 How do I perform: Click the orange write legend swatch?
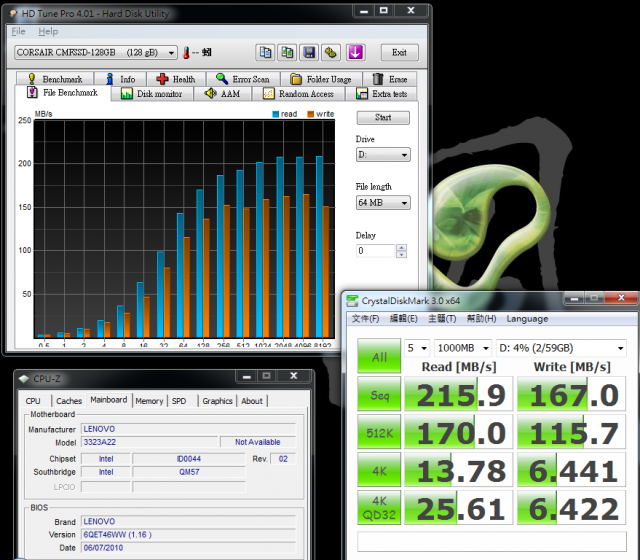pos(311,114)
